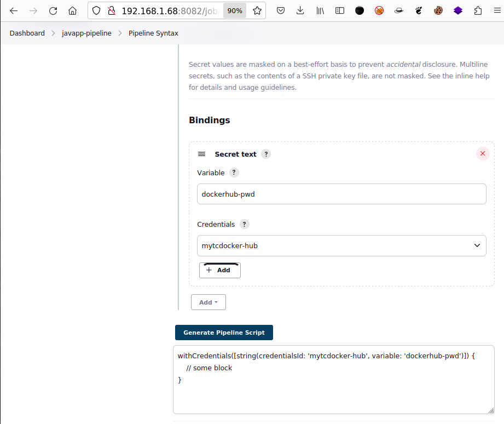This screenshot has height=424, width=504.
Task: Open javapp-pipeline breadcrumb
Action: pos(86,33)
